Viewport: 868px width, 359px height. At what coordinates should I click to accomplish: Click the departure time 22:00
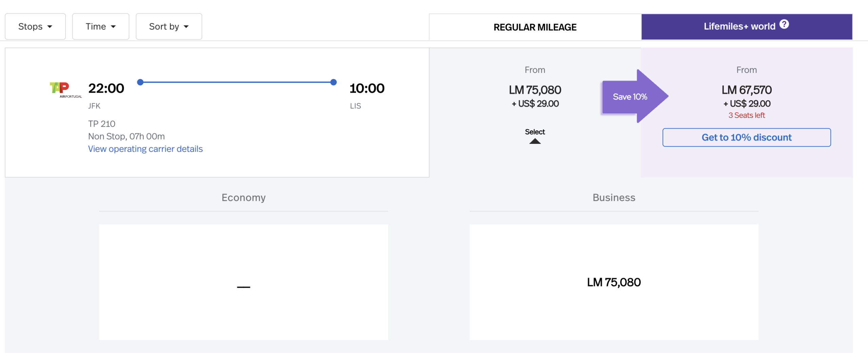click(106, 89)
